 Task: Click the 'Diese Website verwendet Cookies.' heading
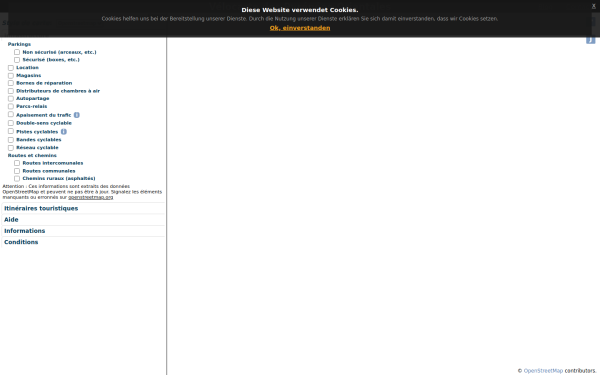pyautogui.click(x=300, y=10)
